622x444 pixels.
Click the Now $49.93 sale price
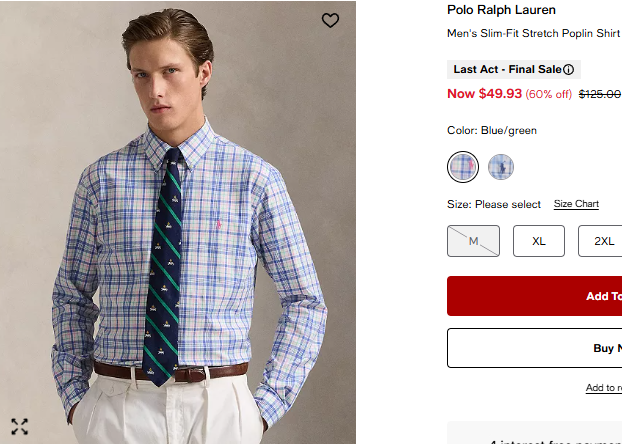point(484,94)
